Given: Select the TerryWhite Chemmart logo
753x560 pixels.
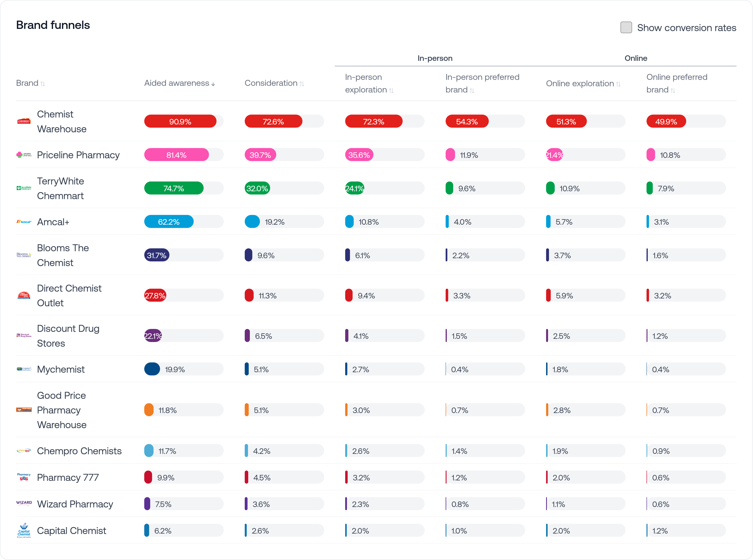Looking at the screenshot, I should 24,188.
